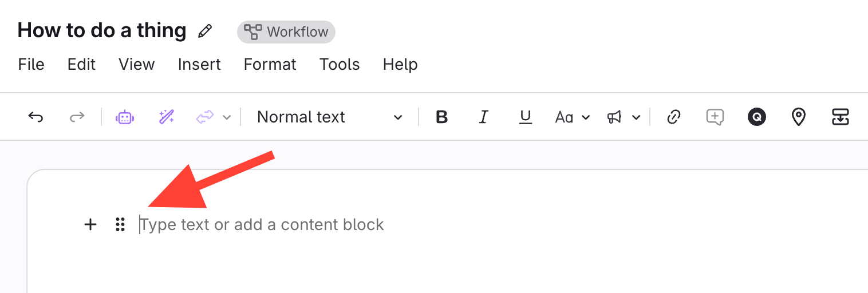This screenshot has height=293, width=868.
Task: Click the magic wand AI tool
Action: click(x=166, y=117)
